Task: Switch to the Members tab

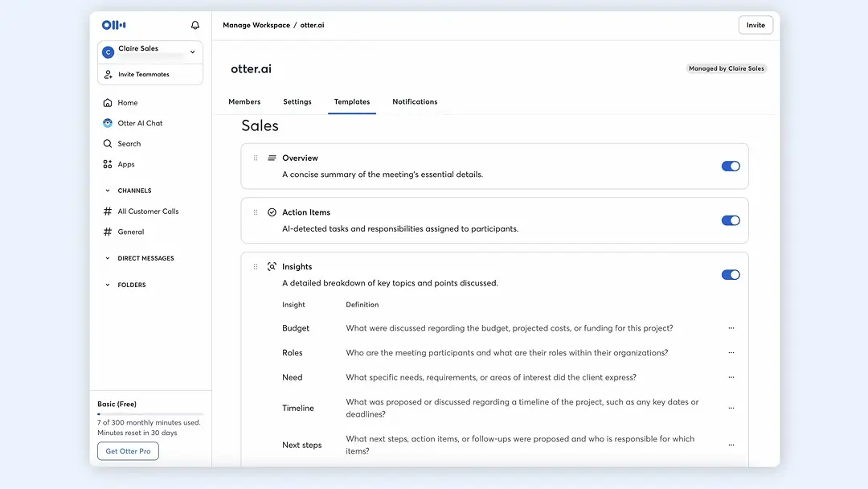Action: click(244, 101)
